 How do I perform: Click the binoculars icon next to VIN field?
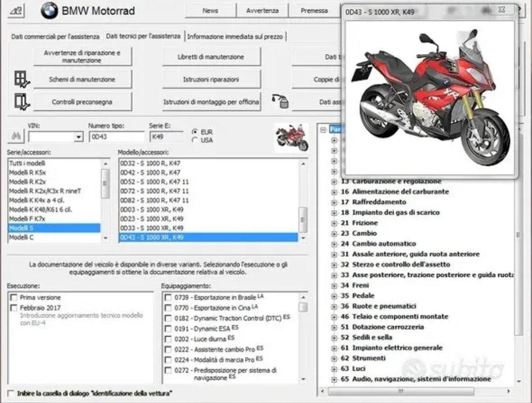(15, 136)
